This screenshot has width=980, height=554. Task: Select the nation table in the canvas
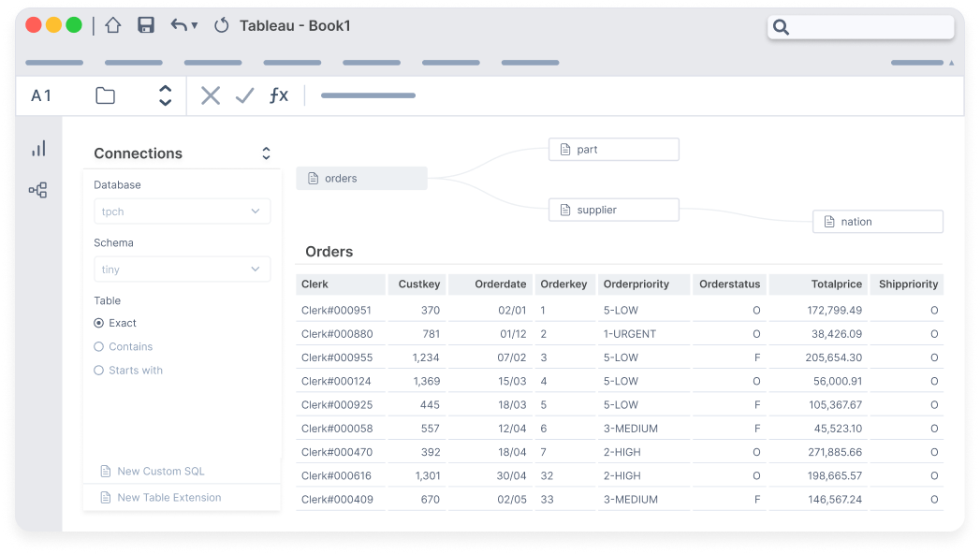click(877, 221)
